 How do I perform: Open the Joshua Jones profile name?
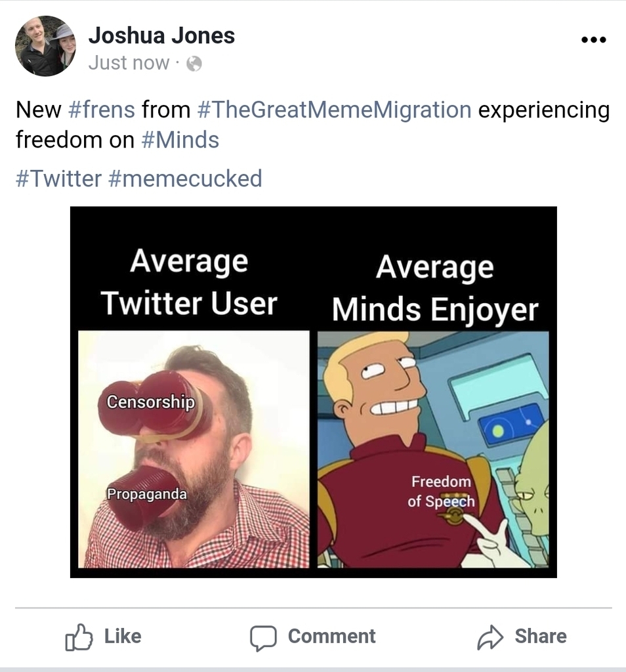(161, 35)
